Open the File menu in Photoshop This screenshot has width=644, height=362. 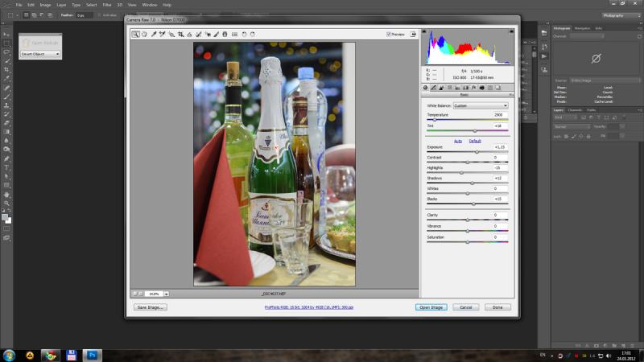tap(19, 5)
